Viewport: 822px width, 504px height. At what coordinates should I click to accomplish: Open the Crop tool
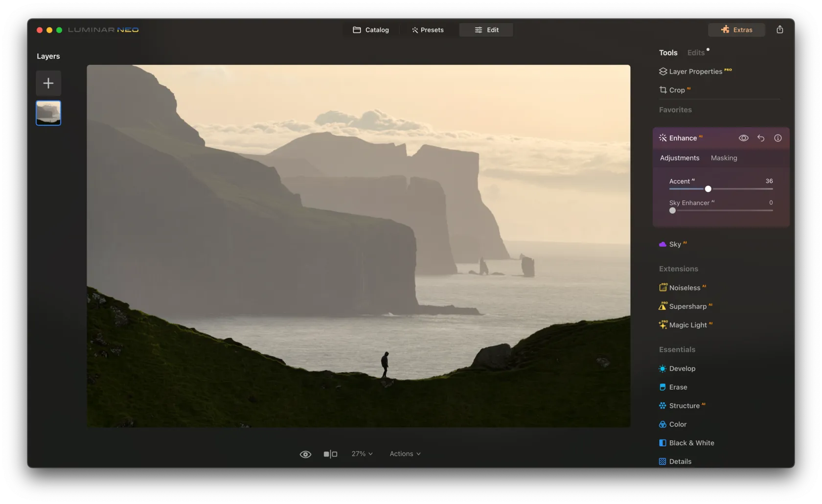(x=676, y=90)
